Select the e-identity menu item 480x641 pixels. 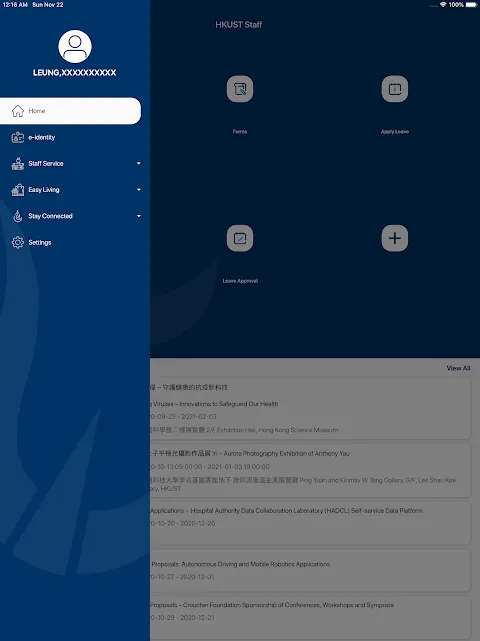pyautogui.click(x=70, y=137)
